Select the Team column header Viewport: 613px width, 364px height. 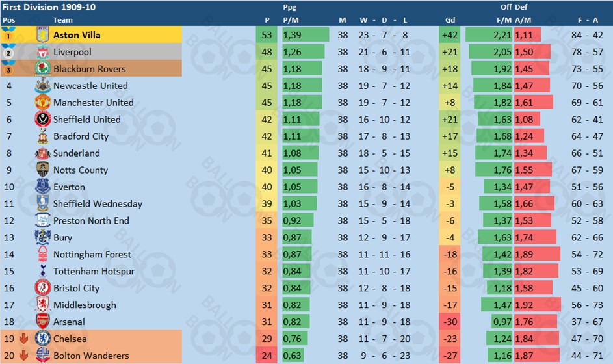63,20
